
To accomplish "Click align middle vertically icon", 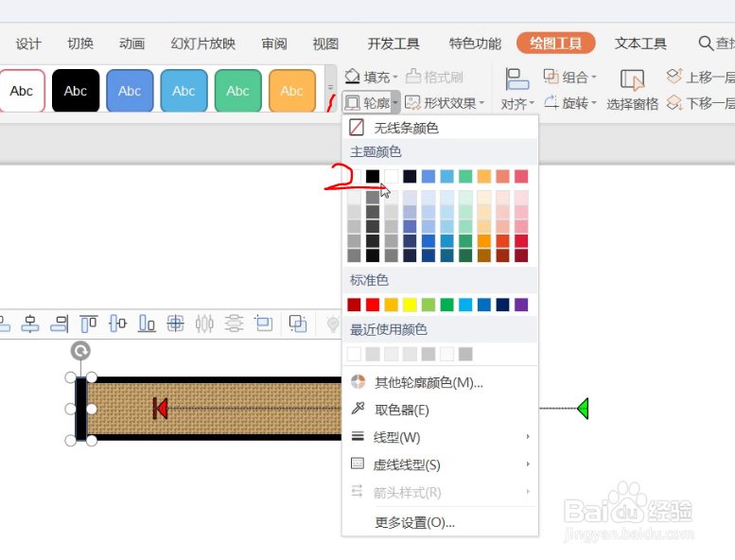I will [117, 324].
